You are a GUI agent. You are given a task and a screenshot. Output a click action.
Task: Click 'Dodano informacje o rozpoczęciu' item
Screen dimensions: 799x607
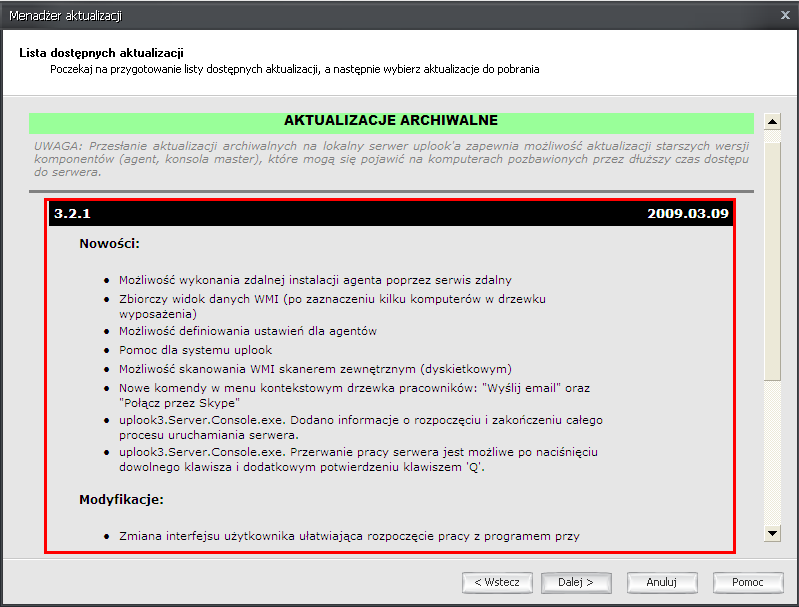(x=361, y=428)
